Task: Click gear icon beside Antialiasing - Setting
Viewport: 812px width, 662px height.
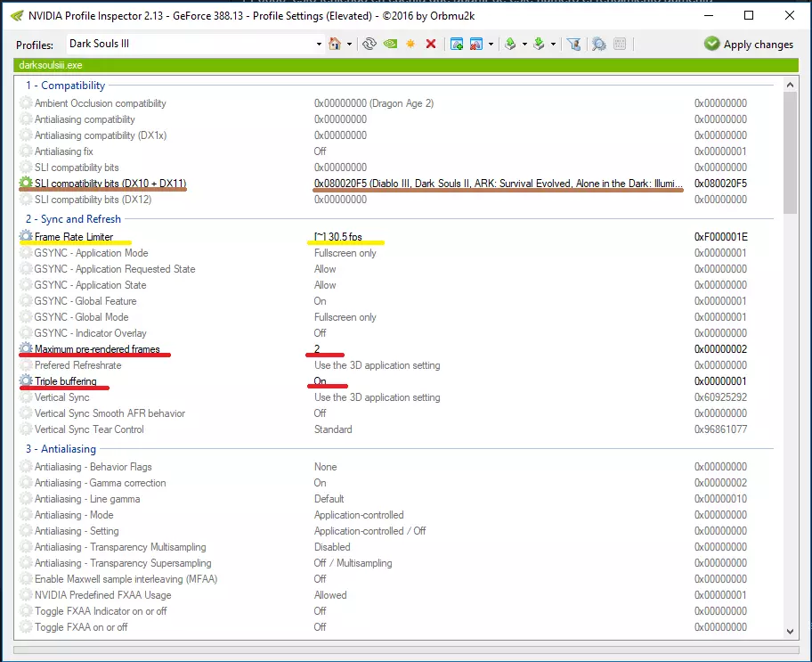Action: point(26,531)
